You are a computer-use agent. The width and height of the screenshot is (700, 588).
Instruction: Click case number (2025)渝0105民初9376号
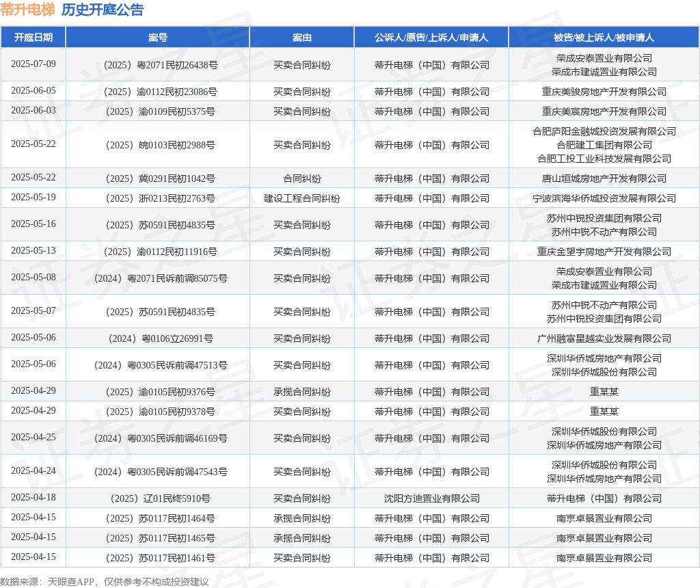[160, 392]
